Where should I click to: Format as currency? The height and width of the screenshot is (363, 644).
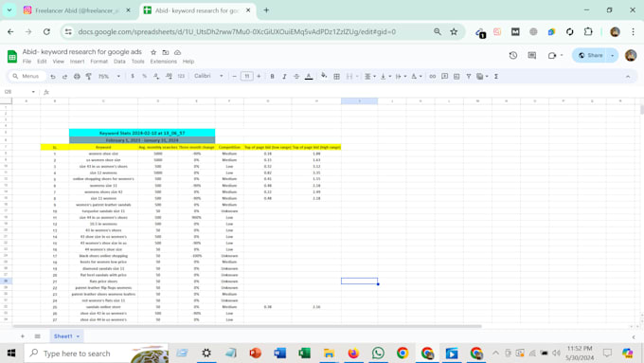coord(133,77)
